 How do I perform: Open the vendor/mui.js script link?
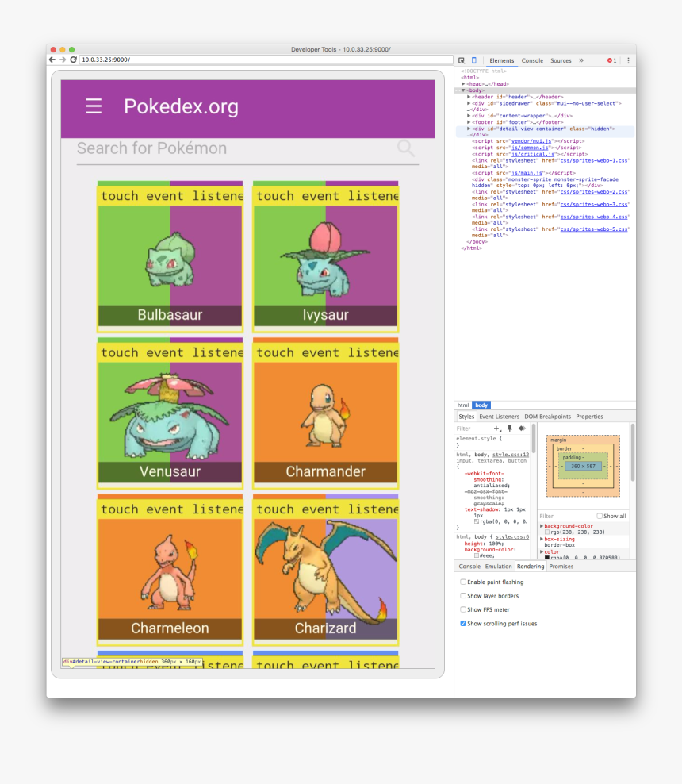(x=531, y=141)
